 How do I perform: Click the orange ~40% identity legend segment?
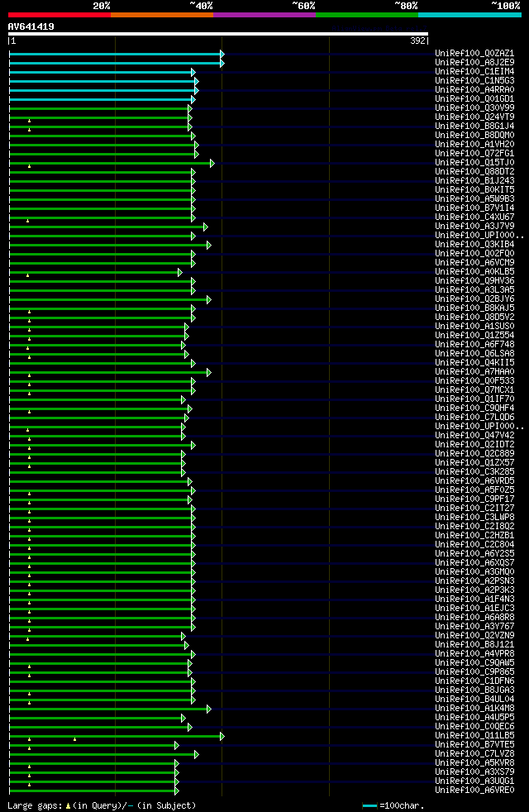tap(162, 15)
